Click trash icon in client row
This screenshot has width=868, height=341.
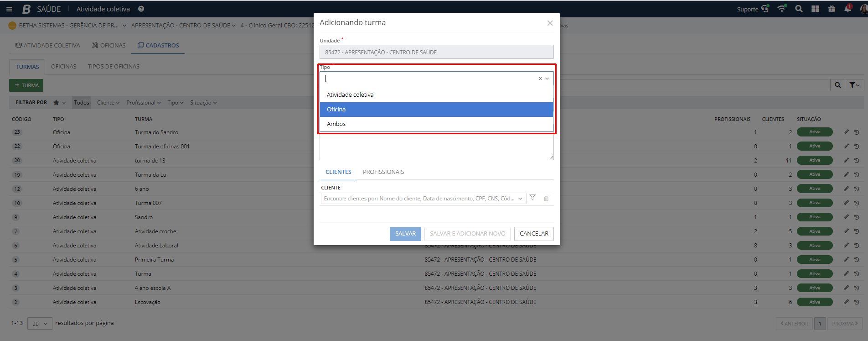coord(546,199)
